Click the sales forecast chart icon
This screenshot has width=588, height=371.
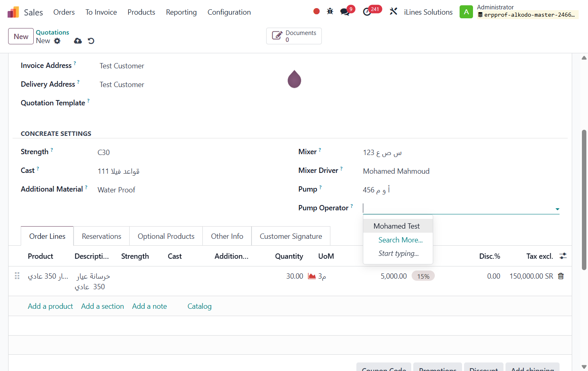click(312, 276)
